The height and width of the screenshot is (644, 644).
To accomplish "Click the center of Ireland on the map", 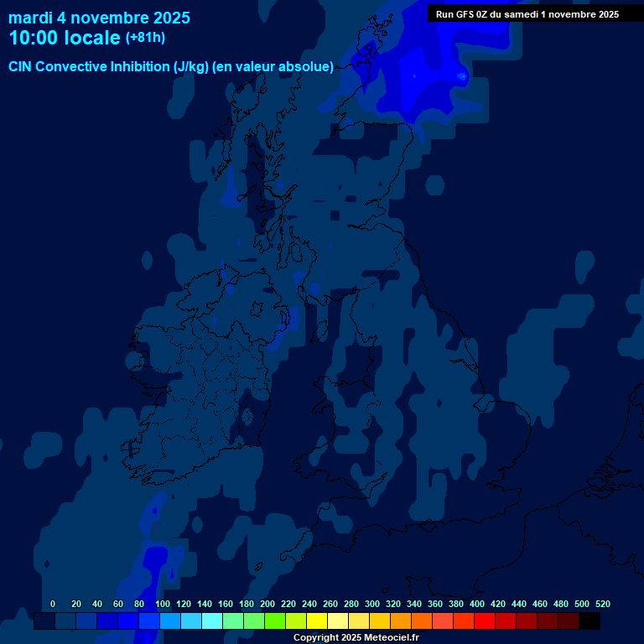I will 201,377.
